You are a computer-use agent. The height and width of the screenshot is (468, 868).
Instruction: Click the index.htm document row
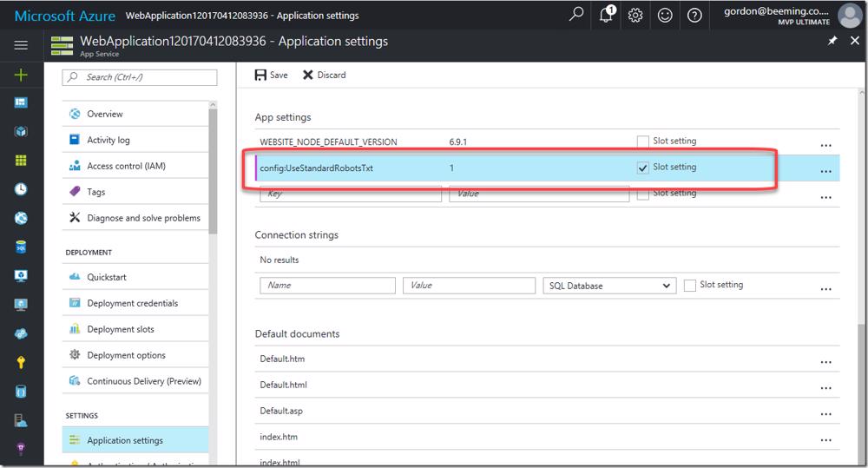point(547,437)
